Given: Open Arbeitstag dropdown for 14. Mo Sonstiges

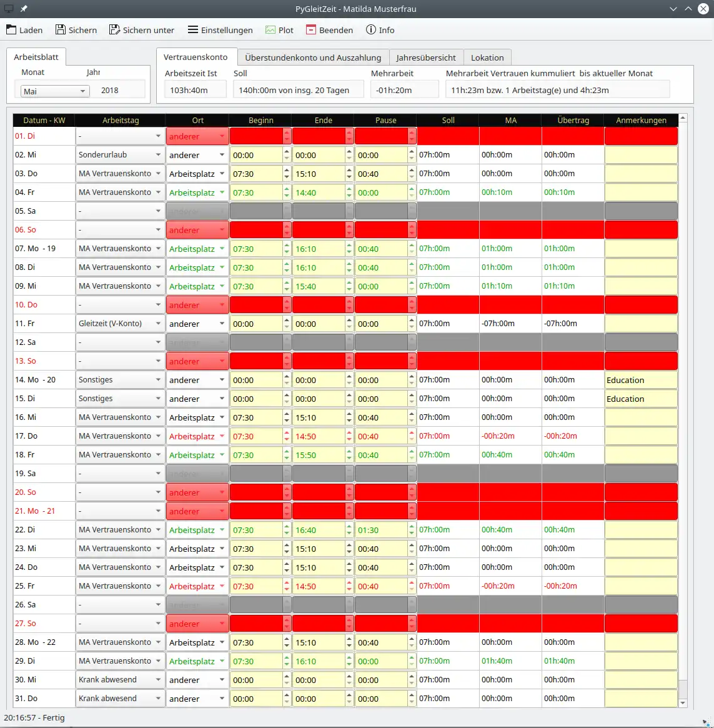Looking at the screenshot, I should (x=120, y=380).
